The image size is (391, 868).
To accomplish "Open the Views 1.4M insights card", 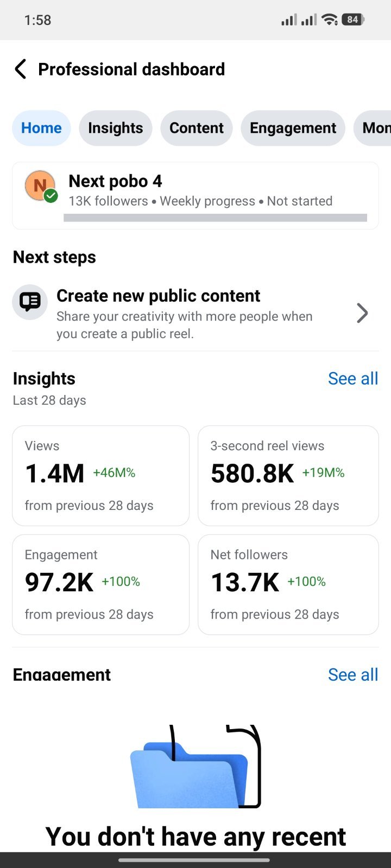I will pos(100,476).
